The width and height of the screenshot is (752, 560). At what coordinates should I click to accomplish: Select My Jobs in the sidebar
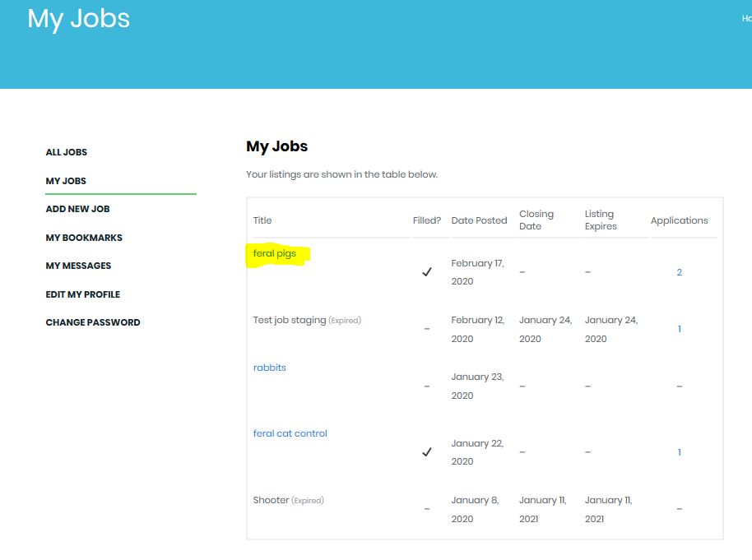66,181
